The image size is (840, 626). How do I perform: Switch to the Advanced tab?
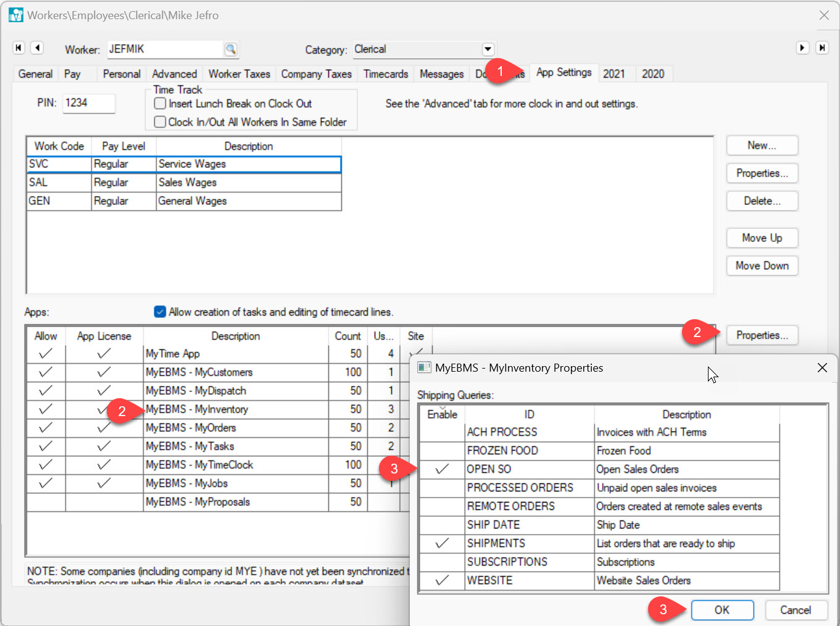pyautogui.click(x=174, y=73)
